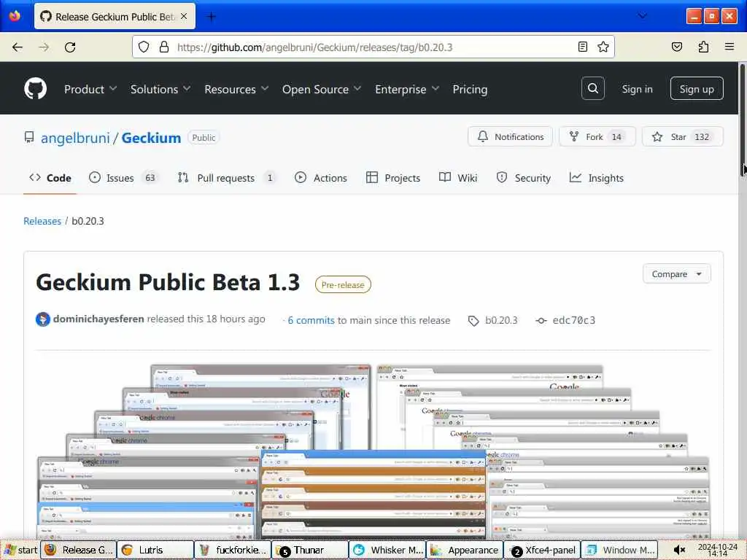
Task: Save page to Pocket
Action: (677, 47)
